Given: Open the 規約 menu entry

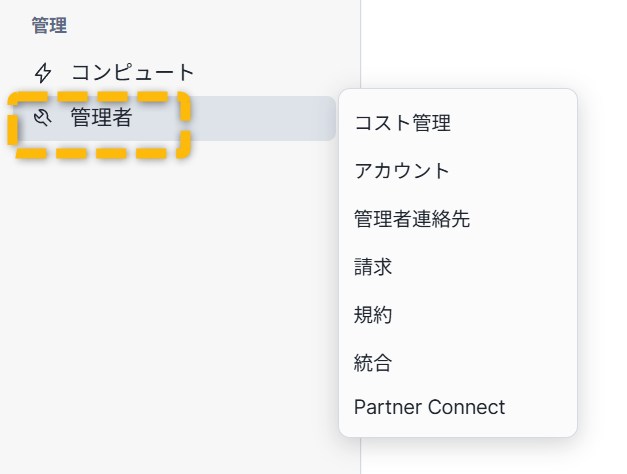Looking at the screenshot, I should pos(373,315).
